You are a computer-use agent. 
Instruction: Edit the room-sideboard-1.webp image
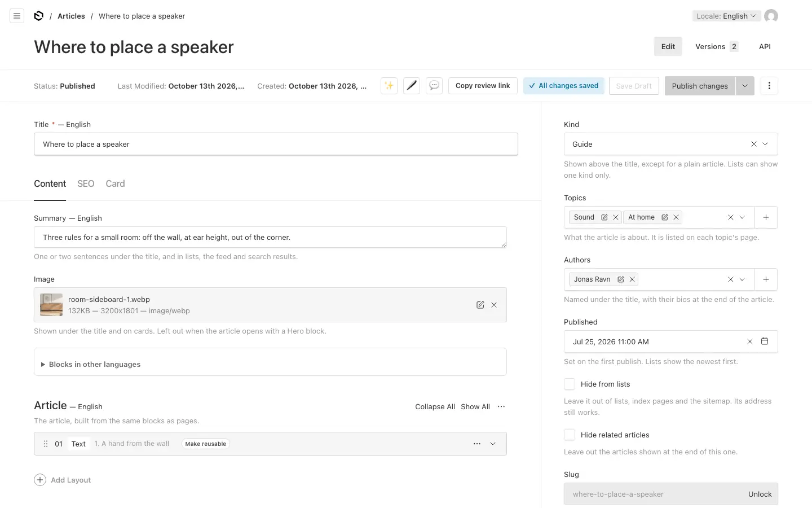coord(480,305)
